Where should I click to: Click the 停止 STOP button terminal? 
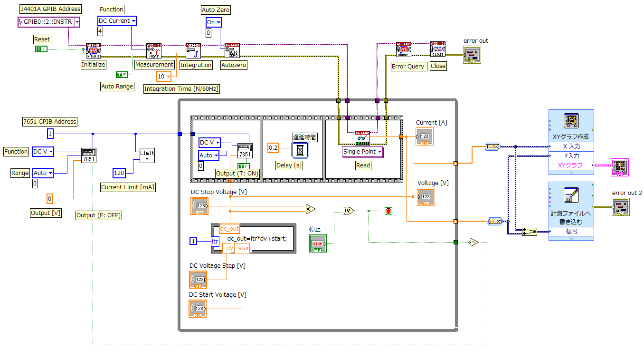(x=318, y=243)
